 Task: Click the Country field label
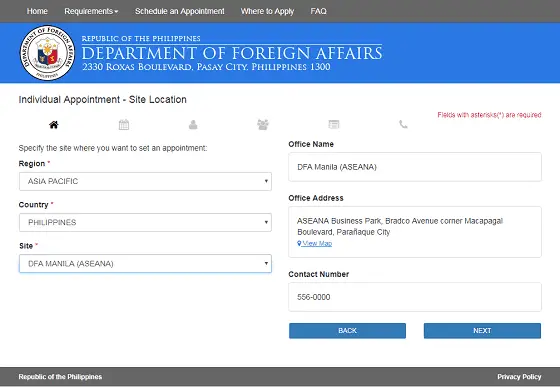click(x=33, y=205)
